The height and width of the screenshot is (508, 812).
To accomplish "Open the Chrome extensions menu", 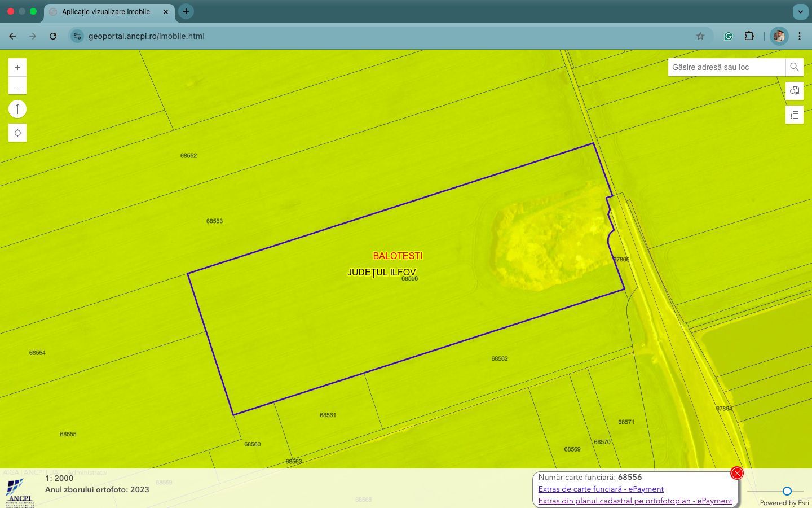I will (749, 36).
